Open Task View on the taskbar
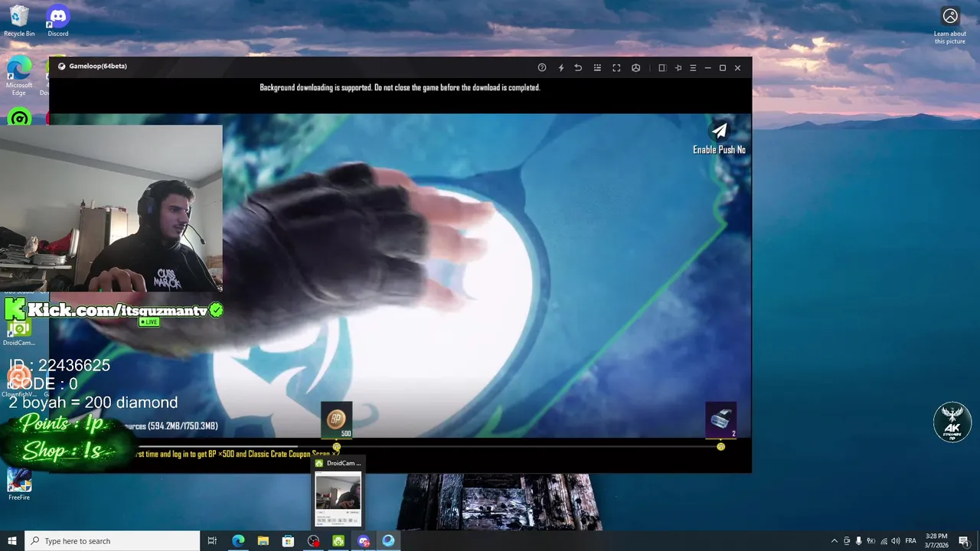Screen dimensions: 980x551 click(212, 541)
